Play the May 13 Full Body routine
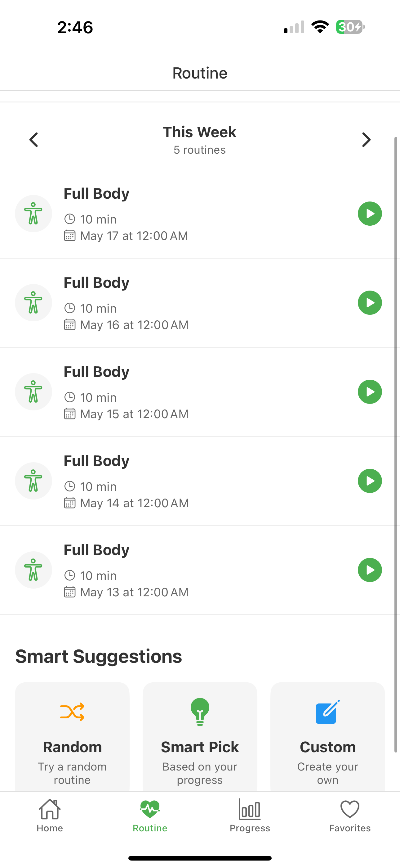Viewport: 400px width, 868px height. click(x=370, y=570)
